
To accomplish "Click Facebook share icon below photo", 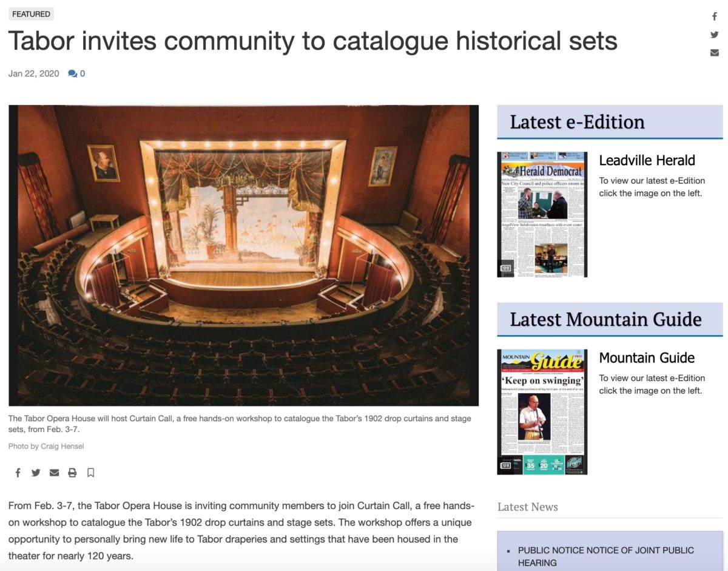I will pos(18,473).
